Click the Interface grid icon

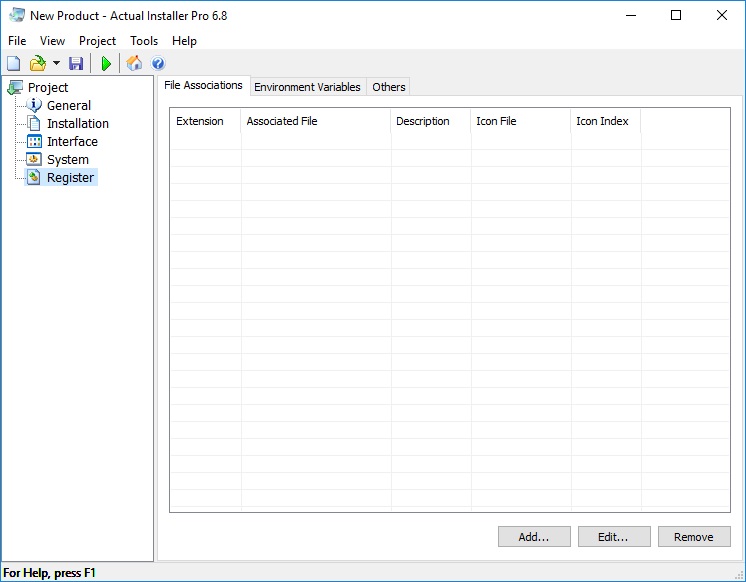click(34, 141)
